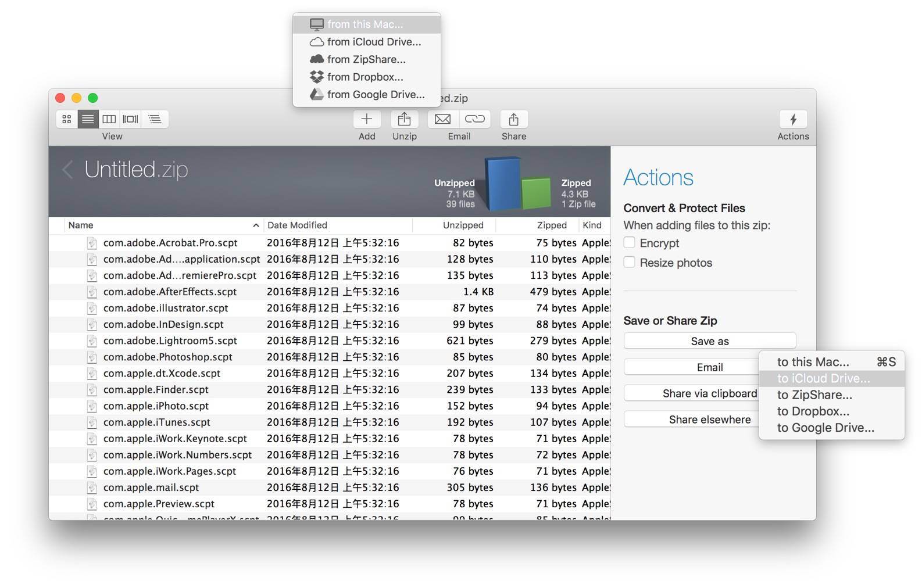Select com.apple.iWork.Keynote.scpt file

coord(330,439)
